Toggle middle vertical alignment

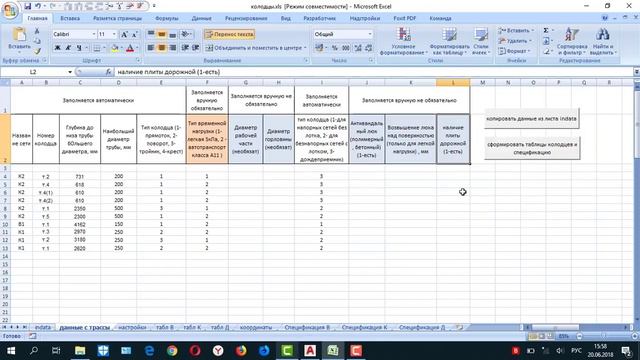162,34
